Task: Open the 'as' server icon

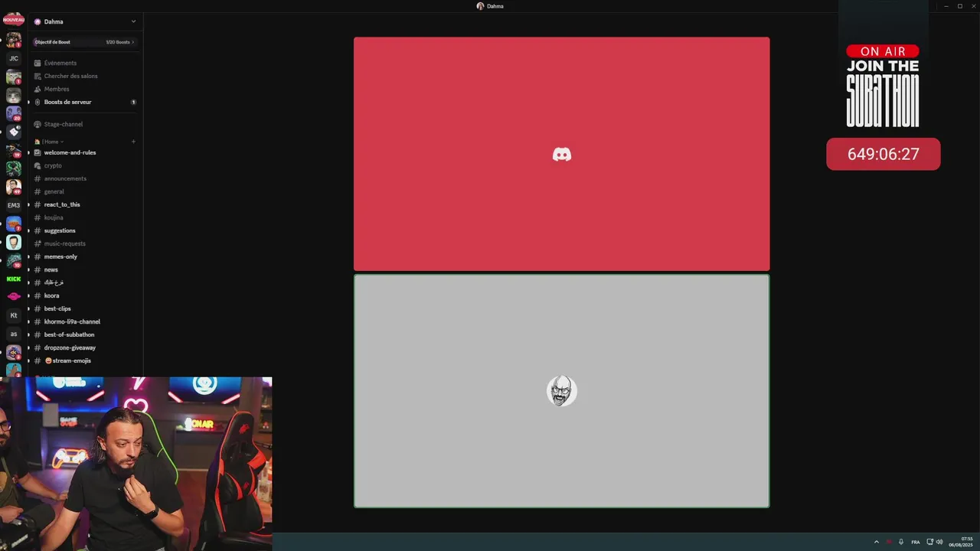Action: 14,334
